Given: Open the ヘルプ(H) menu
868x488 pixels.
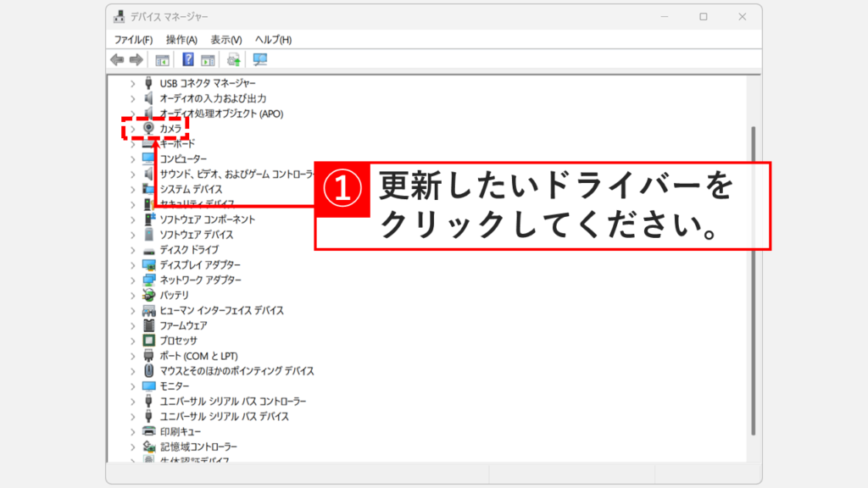Looking at the screenshot, I should click(275, 39).
